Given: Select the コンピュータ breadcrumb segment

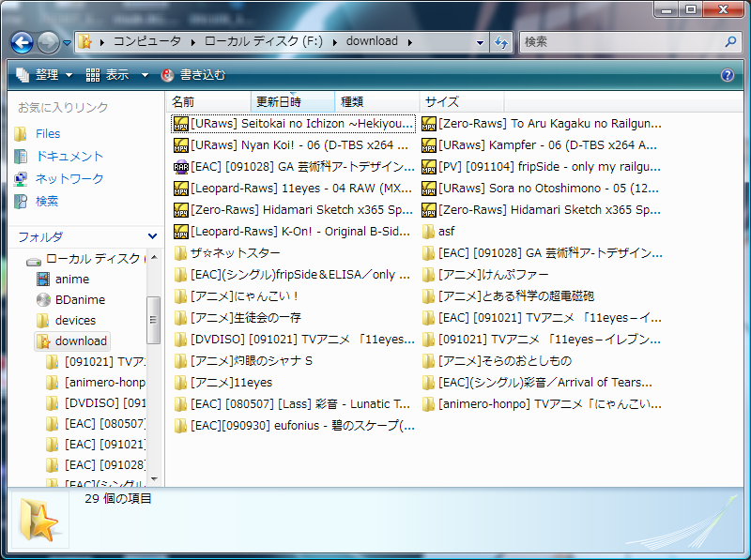Looking at the screenshot, I should pos(147,41).
